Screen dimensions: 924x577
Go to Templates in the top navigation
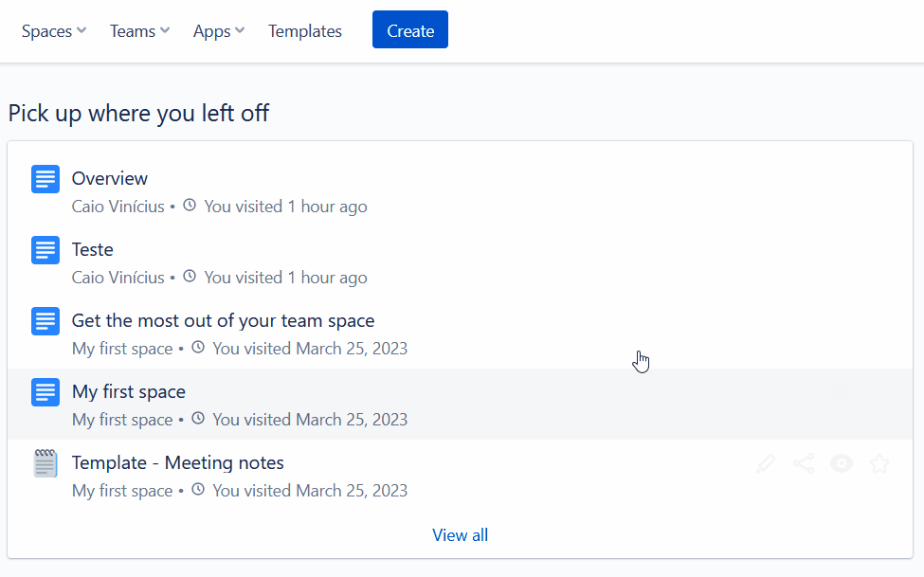pyautogui.click(x=305, y=30)
